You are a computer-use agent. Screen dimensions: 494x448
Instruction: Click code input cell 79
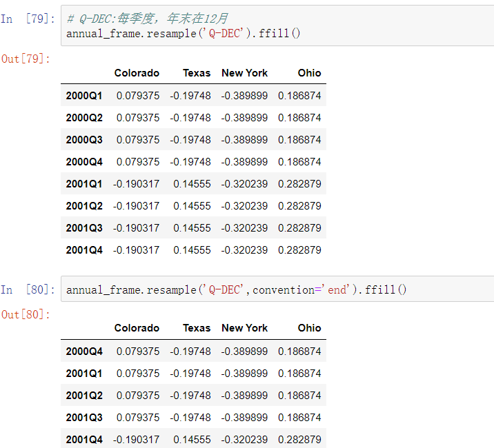277,26
